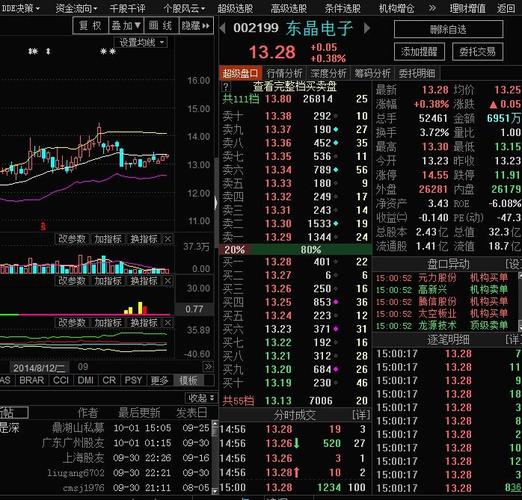Collapse panel with 收起 button
522x500 pixels.
200,398
